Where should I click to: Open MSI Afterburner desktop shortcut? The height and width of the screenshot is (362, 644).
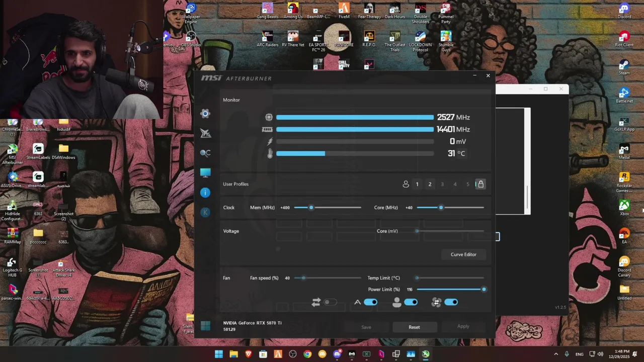[13, 154]
